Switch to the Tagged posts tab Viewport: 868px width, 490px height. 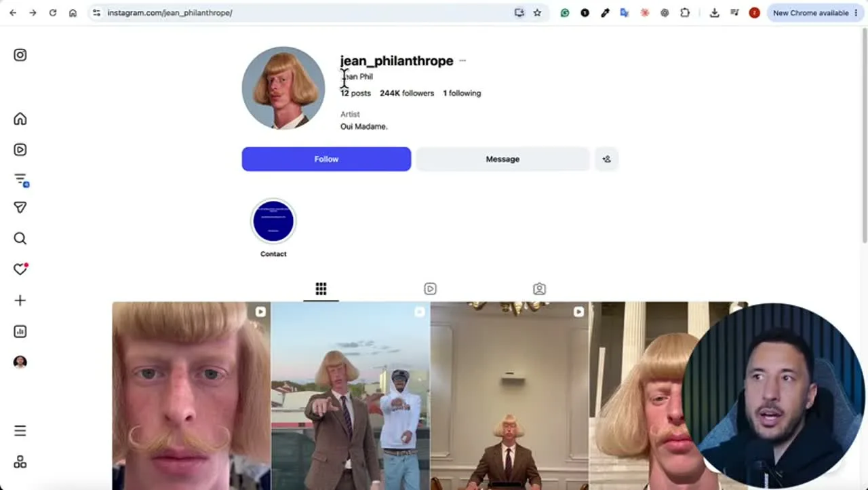point(539,289)
